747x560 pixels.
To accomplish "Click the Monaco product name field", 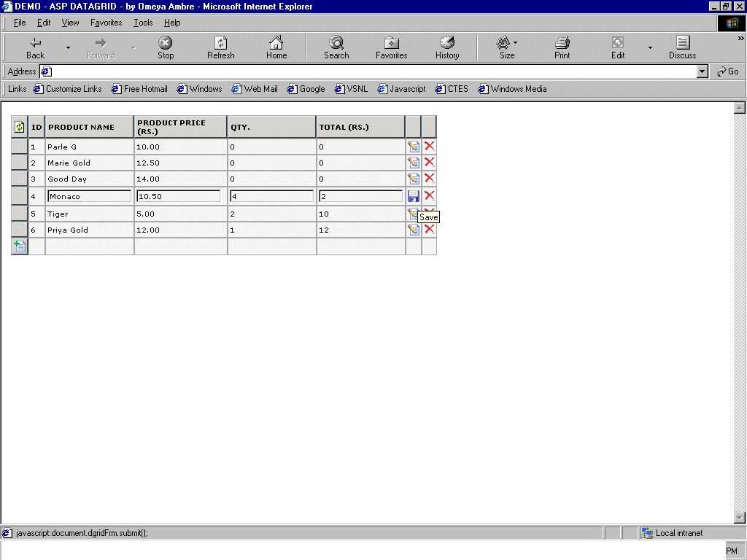I will click(x=89, y=196).
